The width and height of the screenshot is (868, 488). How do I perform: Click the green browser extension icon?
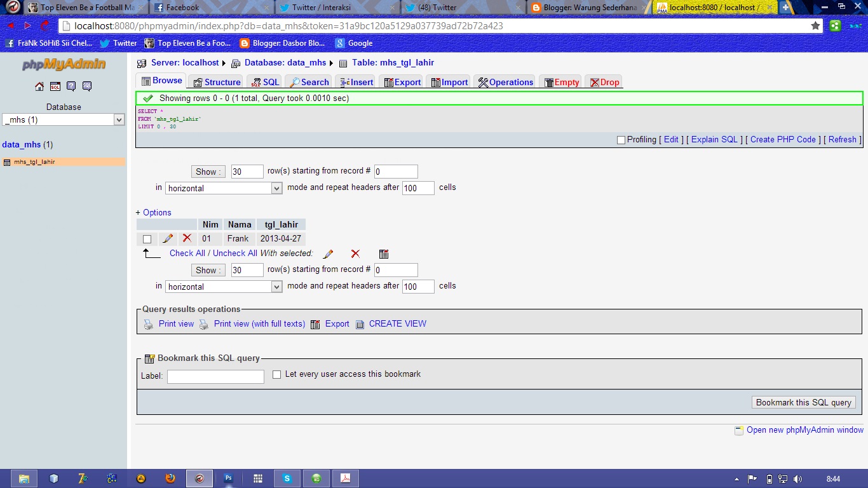(835, 25)
